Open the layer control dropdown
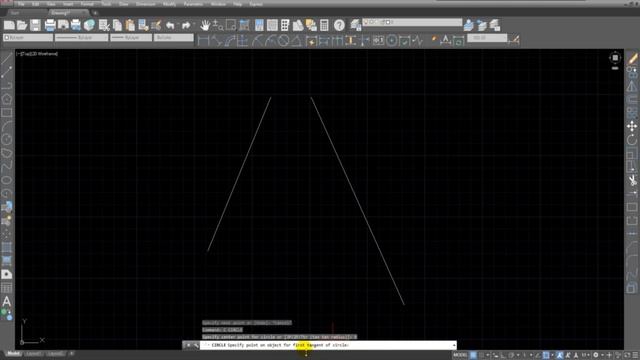640x360 pixels. [x=412, y=22]
